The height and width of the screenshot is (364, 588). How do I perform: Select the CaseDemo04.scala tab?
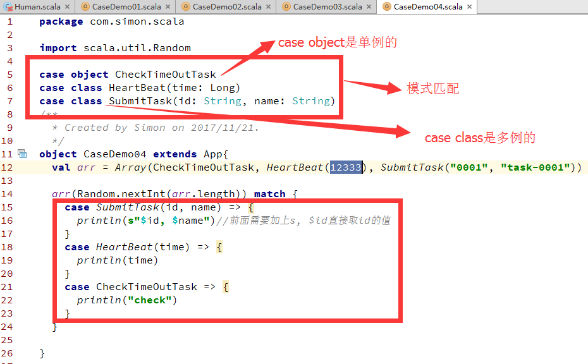click(428, 7)
